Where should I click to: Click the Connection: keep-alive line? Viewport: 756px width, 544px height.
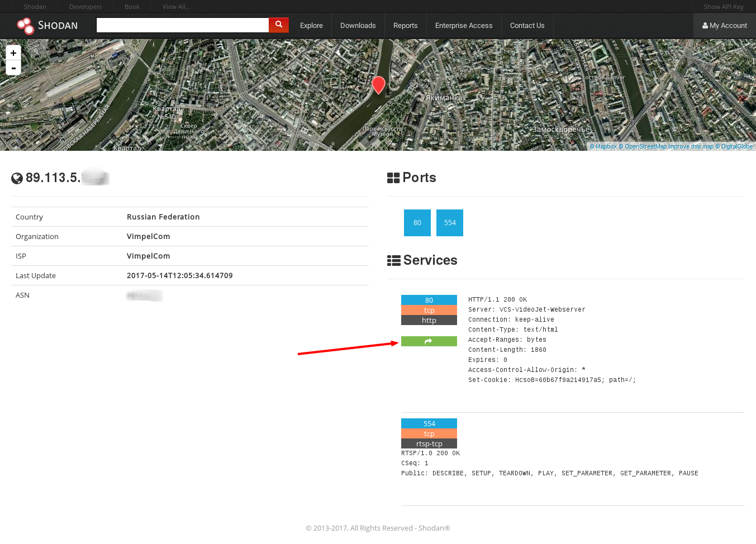pos(511,319)
